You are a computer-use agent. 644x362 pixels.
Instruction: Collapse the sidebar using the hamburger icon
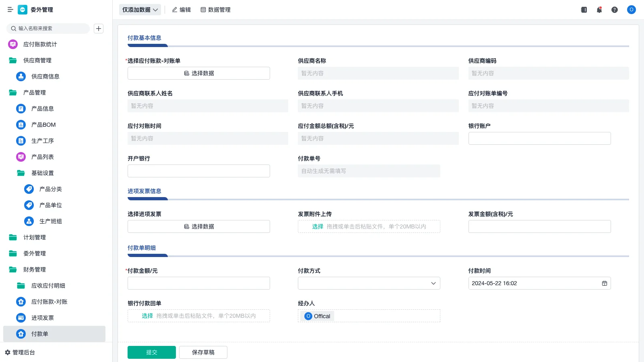click(x=10, y=10)
